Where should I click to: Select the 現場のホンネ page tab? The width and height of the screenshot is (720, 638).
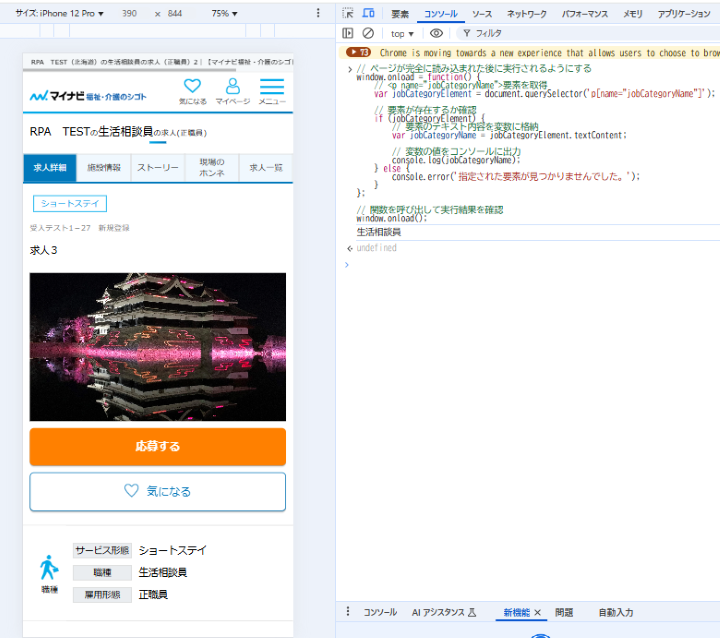coord(212,168)
